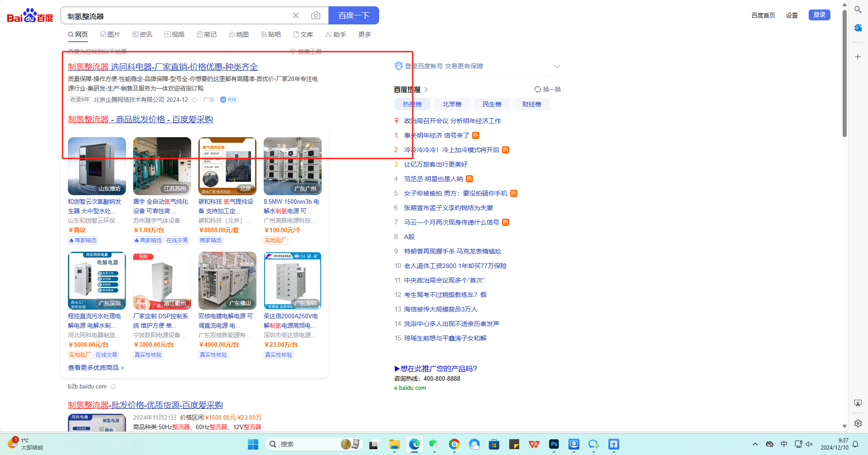Open the 设置 menu at top right
Screen dimensions: 868x455
tap(792, 15)
